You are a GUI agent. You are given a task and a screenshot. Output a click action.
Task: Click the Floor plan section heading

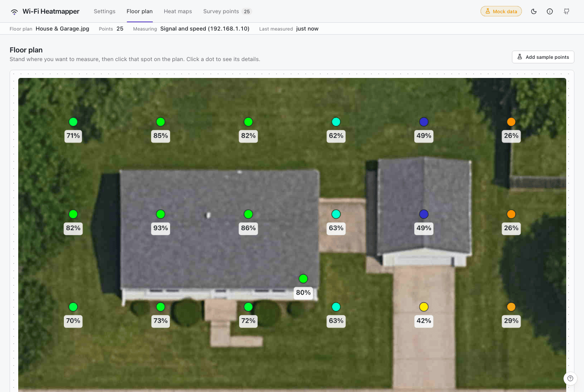pos(26,50)
